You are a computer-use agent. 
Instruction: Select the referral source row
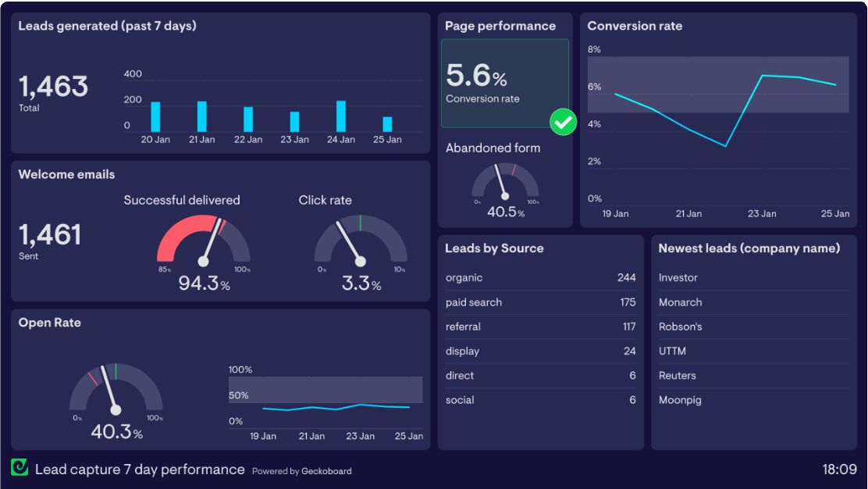click(x=540, y=327)
